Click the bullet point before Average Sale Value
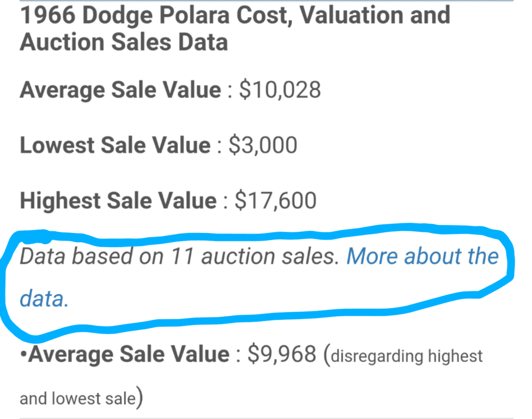Viewport: 532px width, 419px height. click(23, 355)
